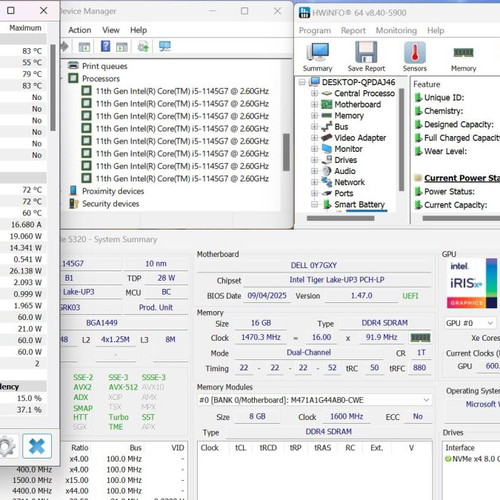
Task: Open Help menu in Device Manager
Action: tap(138, 30)
